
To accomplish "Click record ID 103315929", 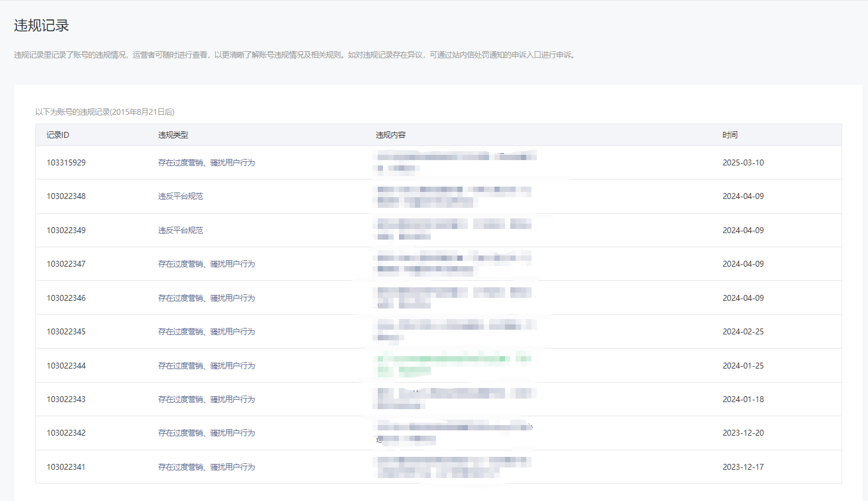I will pos(66,162).
